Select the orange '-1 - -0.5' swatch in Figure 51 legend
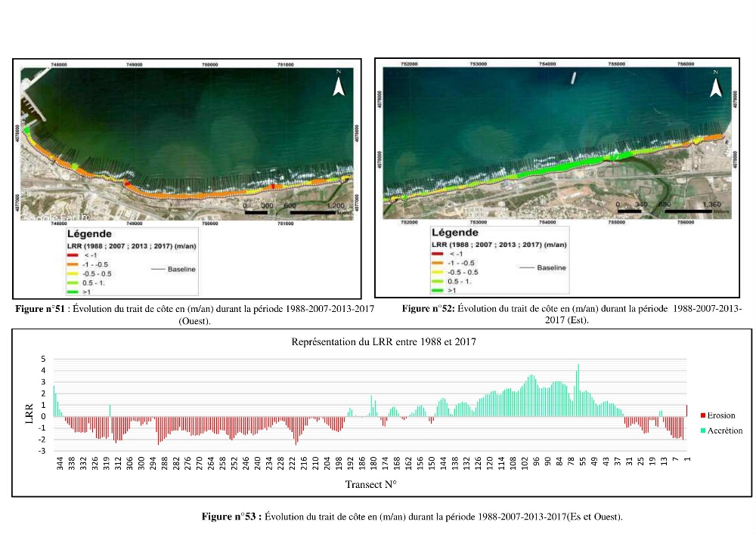Viewport: 756px width, 534px height. [x=73, y=264]
